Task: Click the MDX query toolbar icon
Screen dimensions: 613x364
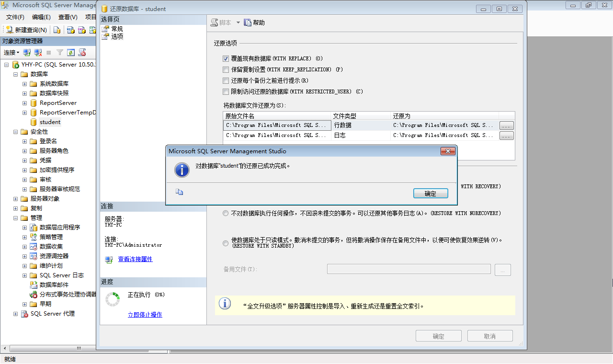Action: (70, 30)
